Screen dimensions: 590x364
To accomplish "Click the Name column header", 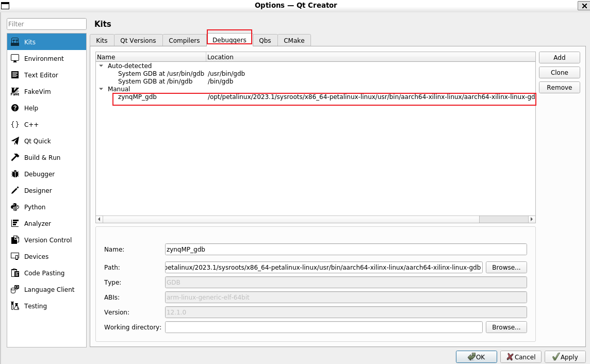I will 151,57.
